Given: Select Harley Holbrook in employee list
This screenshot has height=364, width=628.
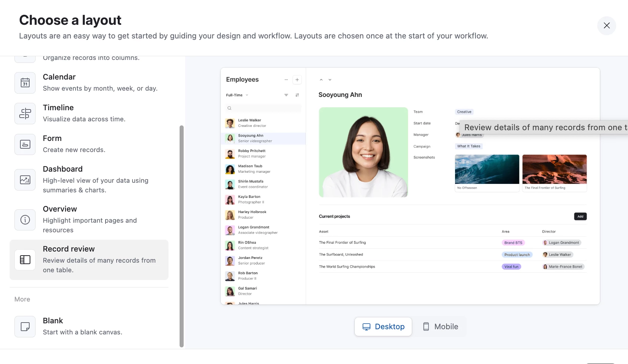Looking at the screenshot, I should point(263,215).
